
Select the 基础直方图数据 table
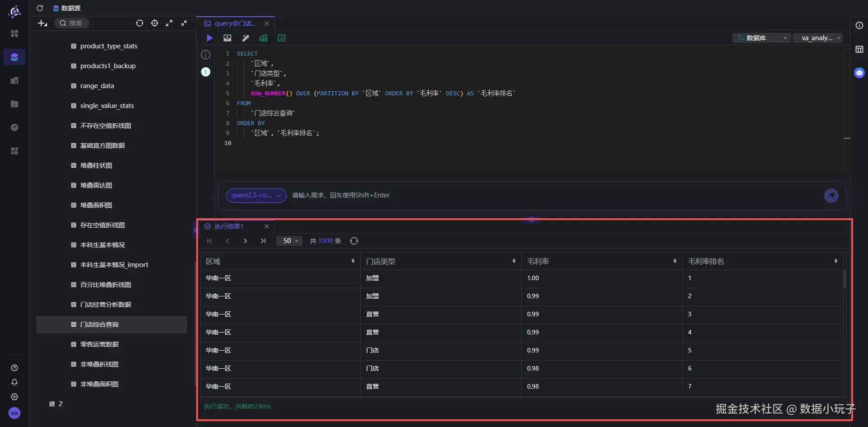tap(103, 145)
